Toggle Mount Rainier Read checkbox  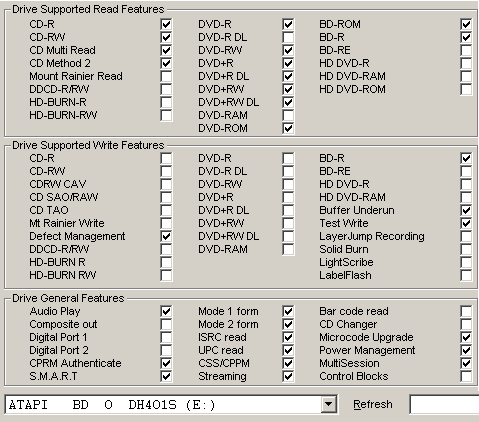(x=166, y=76)
